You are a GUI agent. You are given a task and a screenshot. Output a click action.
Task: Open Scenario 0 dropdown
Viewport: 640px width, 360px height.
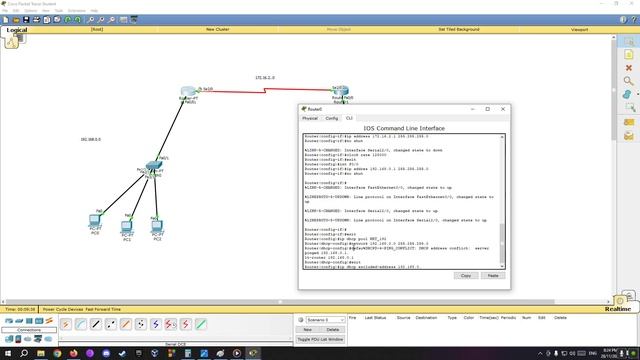pyautogui.click(x=325, y=320)
